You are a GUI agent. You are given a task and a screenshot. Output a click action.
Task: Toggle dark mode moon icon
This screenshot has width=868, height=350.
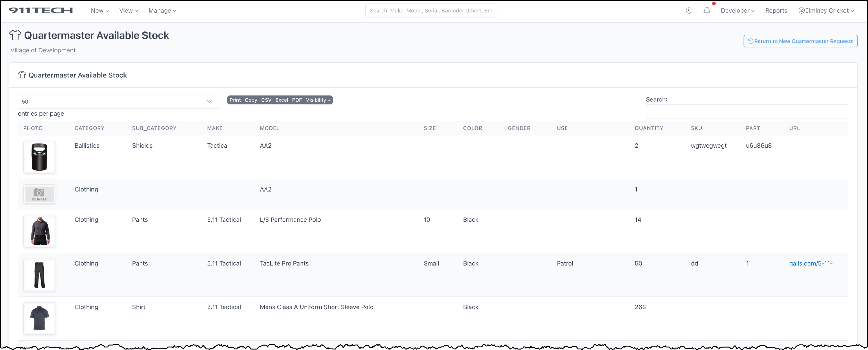coord(689,10)
